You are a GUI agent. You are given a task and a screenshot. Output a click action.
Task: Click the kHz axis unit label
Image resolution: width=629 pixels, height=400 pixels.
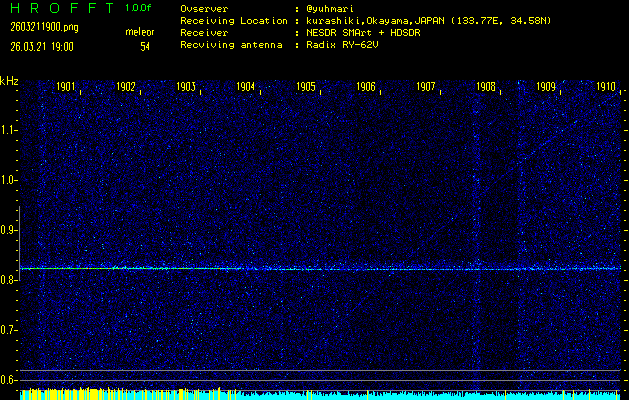[9, 81]
